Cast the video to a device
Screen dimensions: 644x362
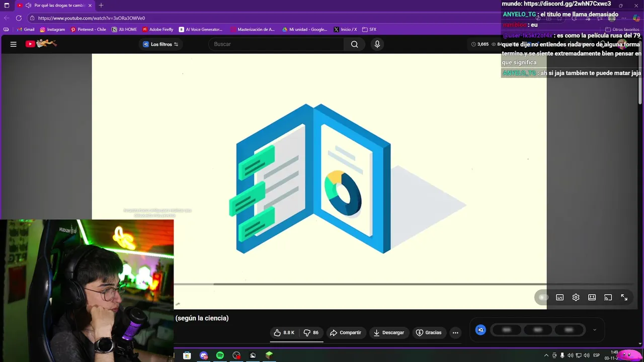coord(608,298)
